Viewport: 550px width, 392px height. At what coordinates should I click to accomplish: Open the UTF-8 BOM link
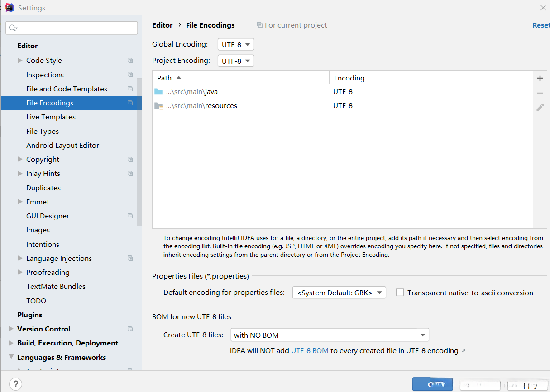[x=310, y=351]
